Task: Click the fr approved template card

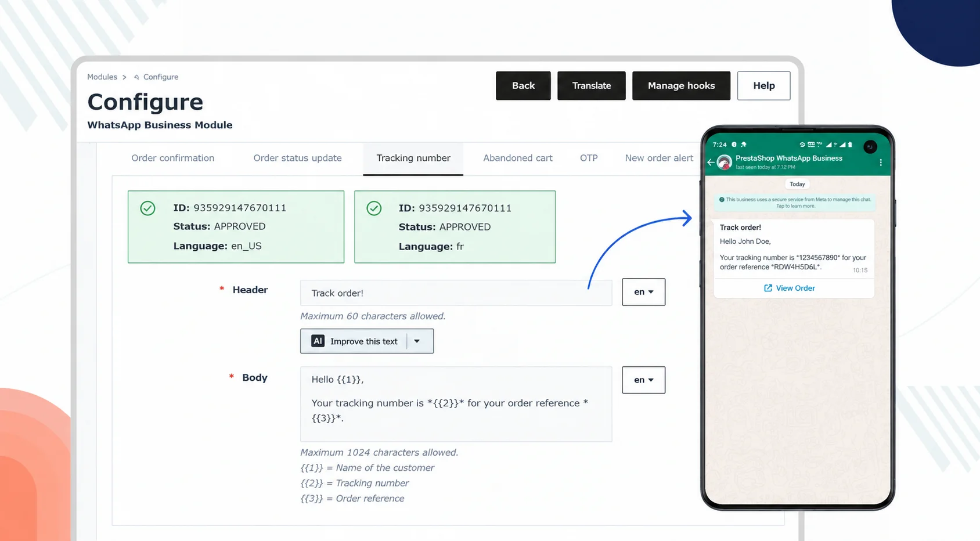Action: pyautogui.click(x=455, y=227)
